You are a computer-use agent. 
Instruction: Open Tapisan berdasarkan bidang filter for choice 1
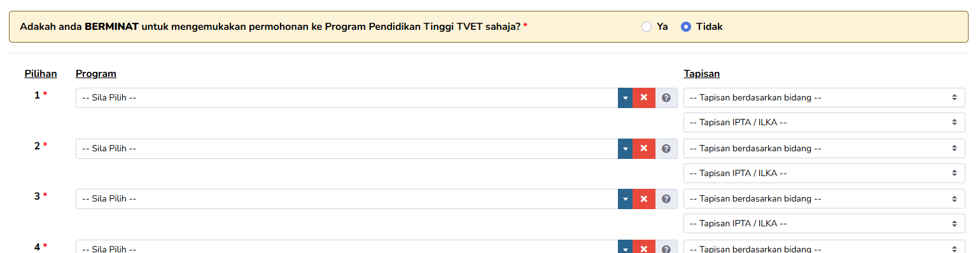(x=824, y=97)
